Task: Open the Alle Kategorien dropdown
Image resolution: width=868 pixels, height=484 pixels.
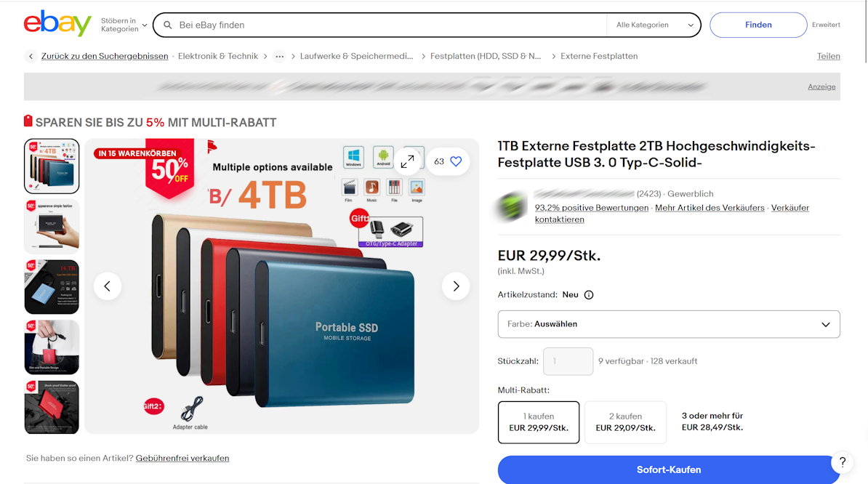Action: pos(654,25)
